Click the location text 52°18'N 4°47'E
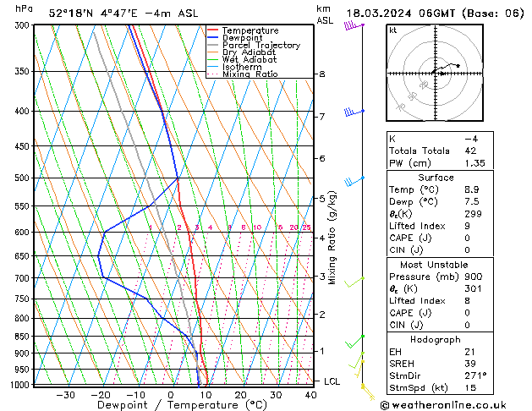The image size is (532, 411). coord(93,14)
